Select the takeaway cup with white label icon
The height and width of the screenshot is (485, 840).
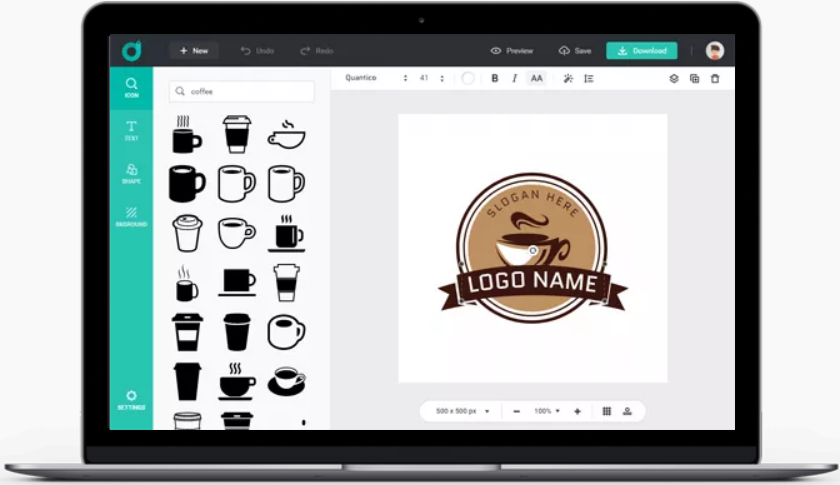click(187, 332)
